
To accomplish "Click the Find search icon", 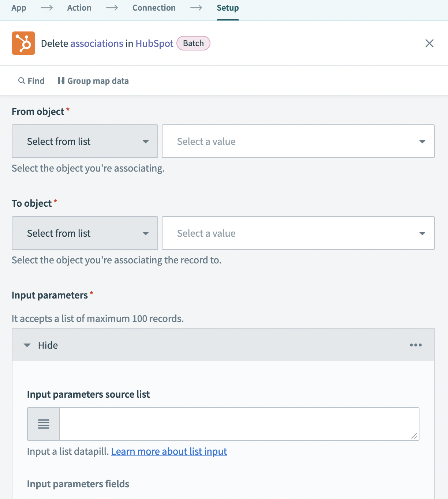I will (x=22, y=80).
